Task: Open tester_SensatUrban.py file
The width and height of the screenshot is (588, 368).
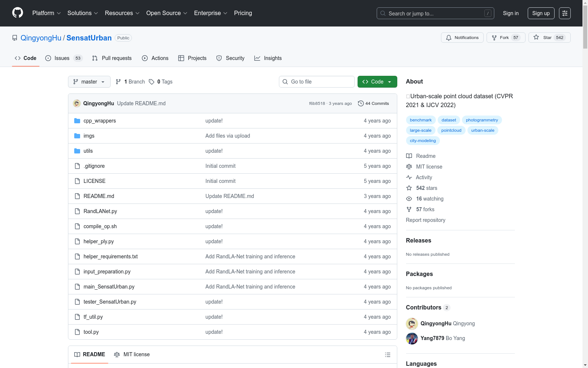Action: pos(110,302)
